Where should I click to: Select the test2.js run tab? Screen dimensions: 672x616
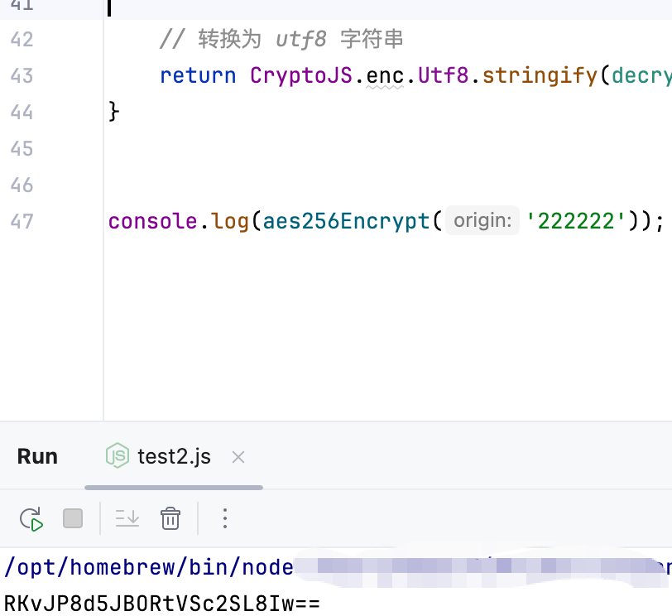click(174, 457)
